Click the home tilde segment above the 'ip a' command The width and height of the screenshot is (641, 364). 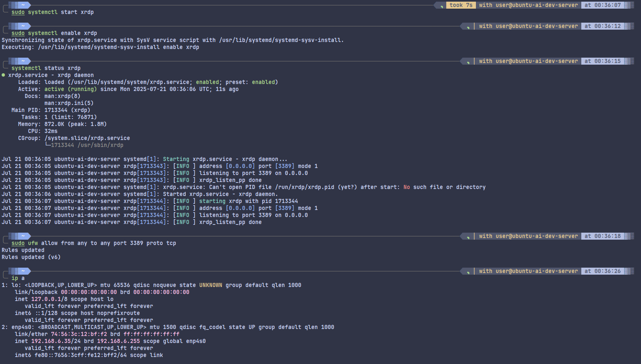[23, 271]
